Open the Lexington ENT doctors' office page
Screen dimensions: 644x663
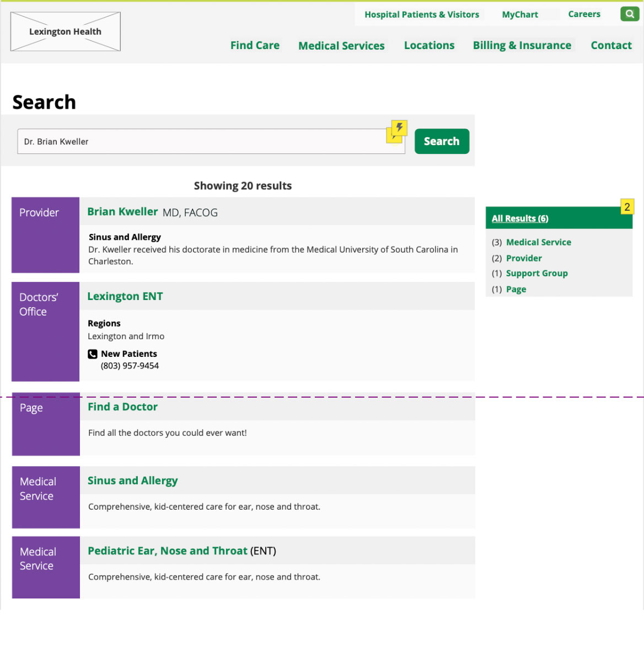[125, 296]
